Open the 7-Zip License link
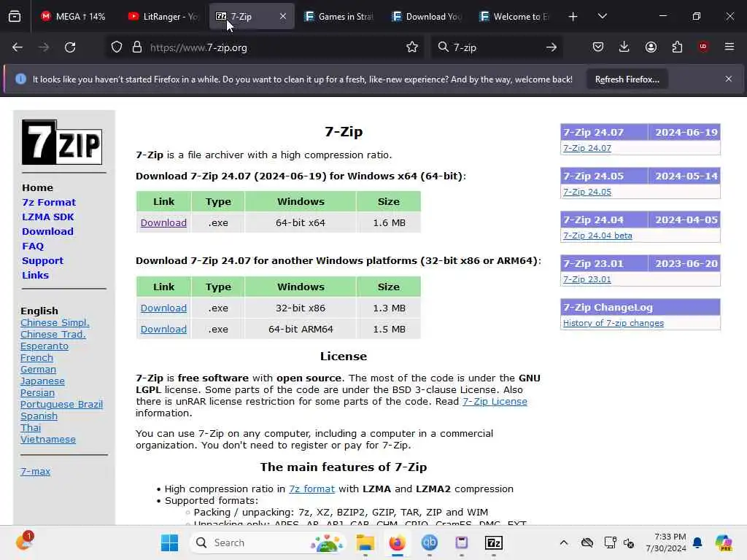The image size is (747, 560). [495, 402]
